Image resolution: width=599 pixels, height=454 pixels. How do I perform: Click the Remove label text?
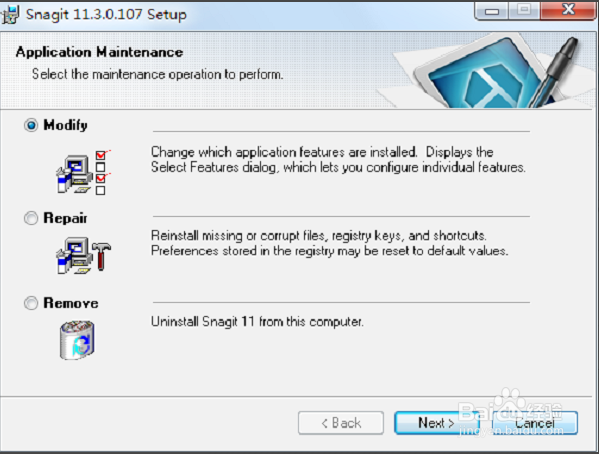pyautogui.click(x=71, y=303)
